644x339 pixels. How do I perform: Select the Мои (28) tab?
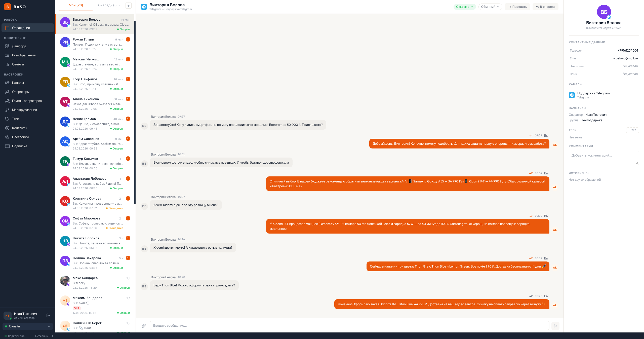pyautogui.click(x=76, y=5)
